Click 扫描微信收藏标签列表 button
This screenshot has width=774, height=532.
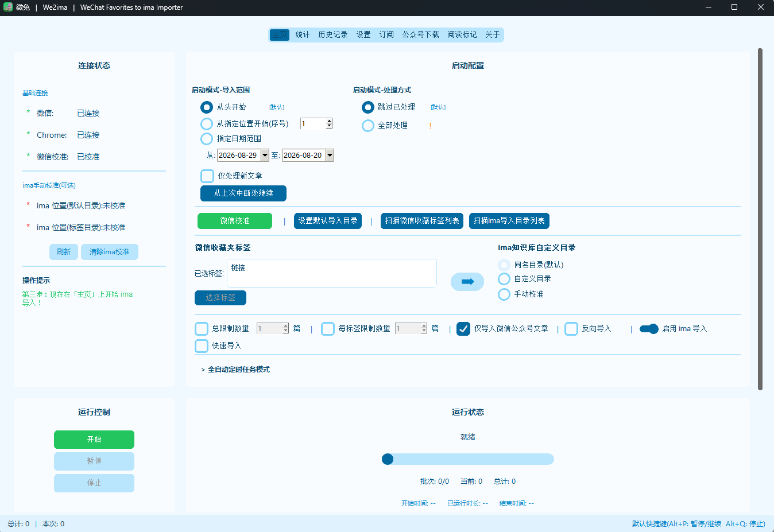pos(422,221)
